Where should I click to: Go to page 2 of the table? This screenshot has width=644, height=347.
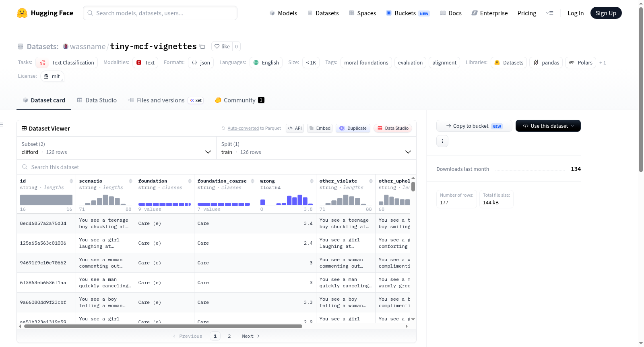pos(229,336)
